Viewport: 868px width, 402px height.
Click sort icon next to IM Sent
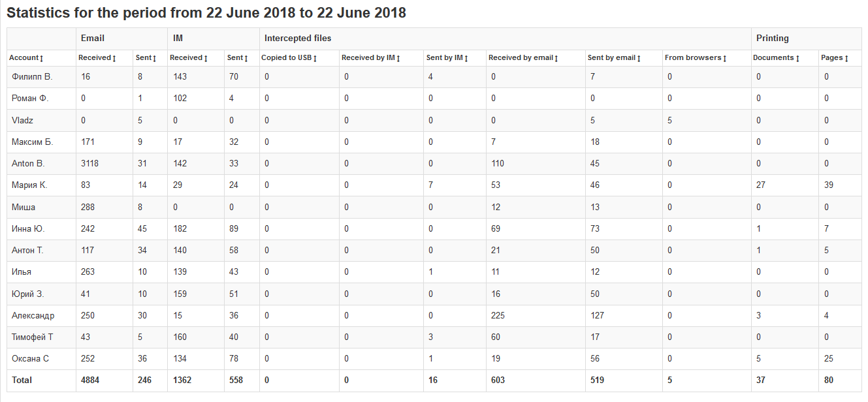click(x=246, y=59)
